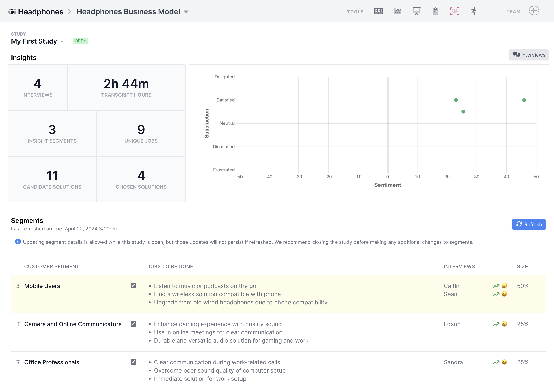Click the pink customer segments focus icon

pyautogui.click(x=454, y=11)
